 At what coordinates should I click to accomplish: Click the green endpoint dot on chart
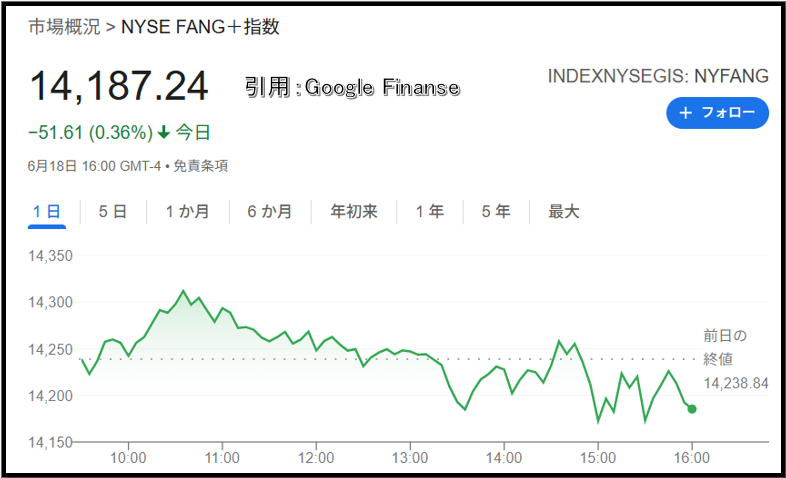pos(692,409)
